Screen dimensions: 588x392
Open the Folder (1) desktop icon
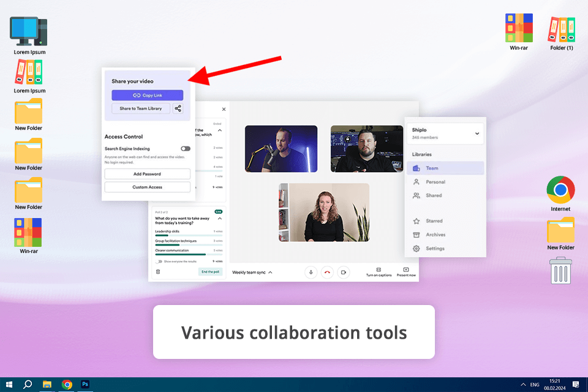click(562, 33)
